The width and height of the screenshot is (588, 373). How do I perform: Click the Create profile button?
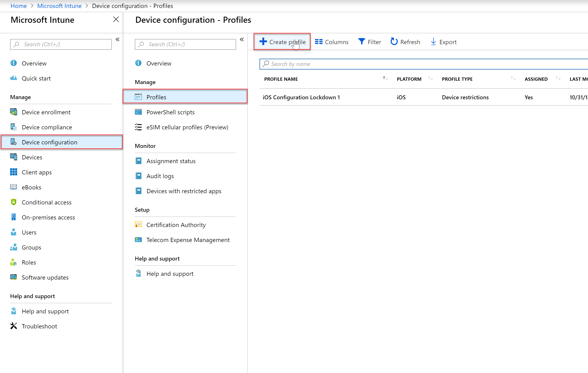(x=282, y=42)
